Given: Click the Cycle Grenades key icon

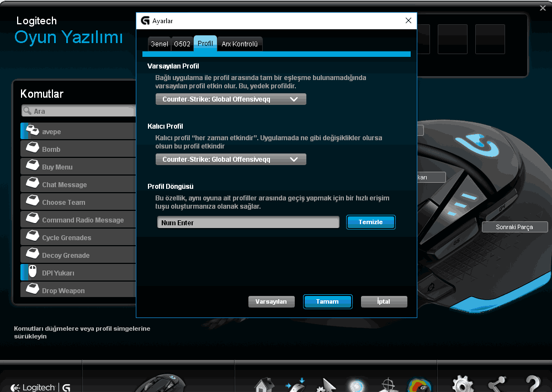Looking at the screenshot, I should click(x=33, y=236).
